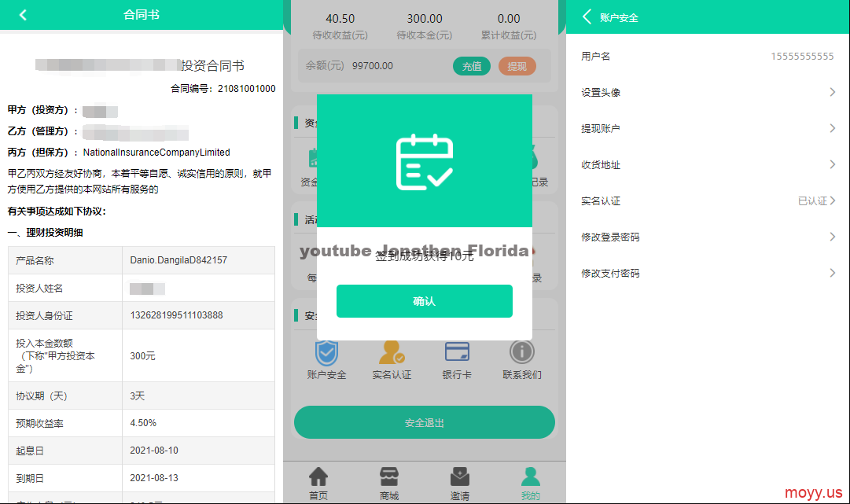850x504 pixels.
Task: Open the 联系我们 info icon
Action: 521,351
